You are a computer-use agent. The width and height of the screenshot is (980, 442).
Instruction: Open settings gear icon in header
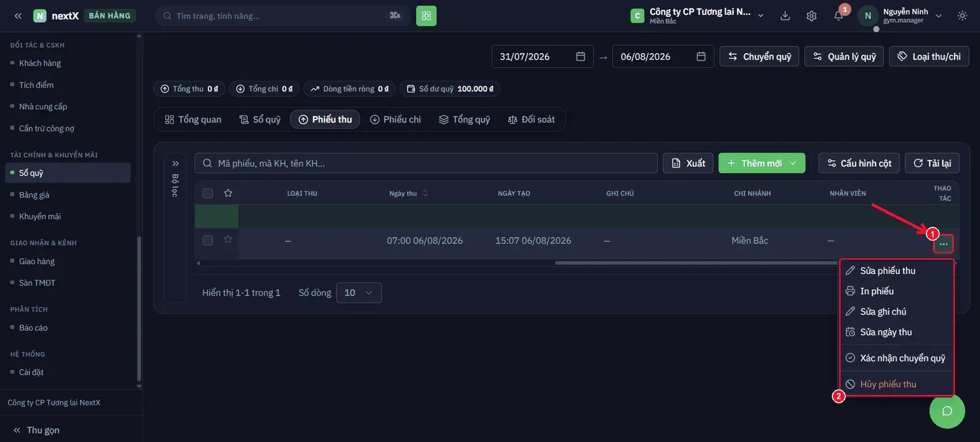point(811,16)
